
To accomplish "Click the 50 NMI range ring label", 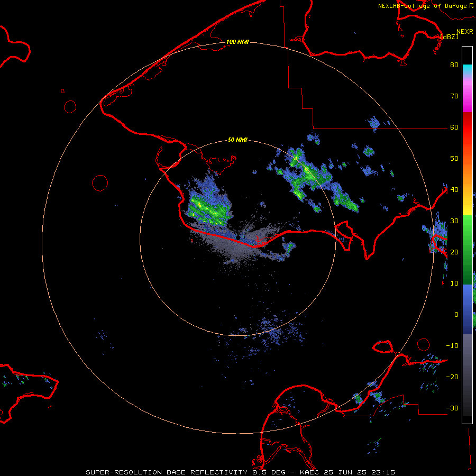I will 237,140.
